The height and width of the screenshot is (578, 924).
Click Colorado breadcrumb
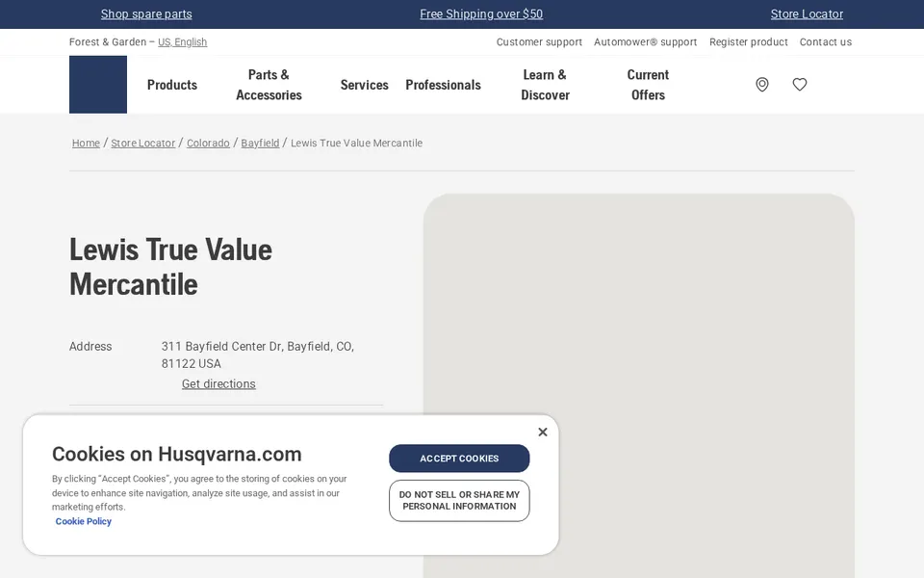pyautogui.click(x=208, y=143)
